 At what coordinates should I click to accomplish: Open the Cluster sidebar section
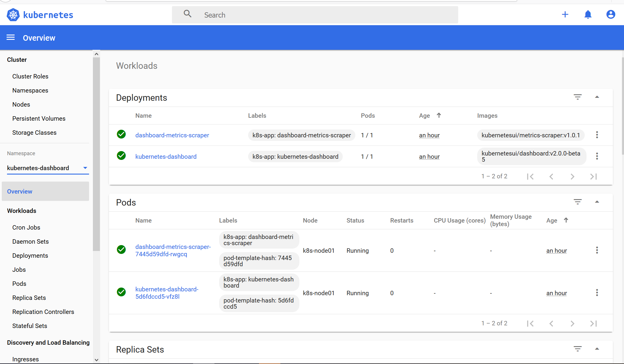click(x=17, y=59)
